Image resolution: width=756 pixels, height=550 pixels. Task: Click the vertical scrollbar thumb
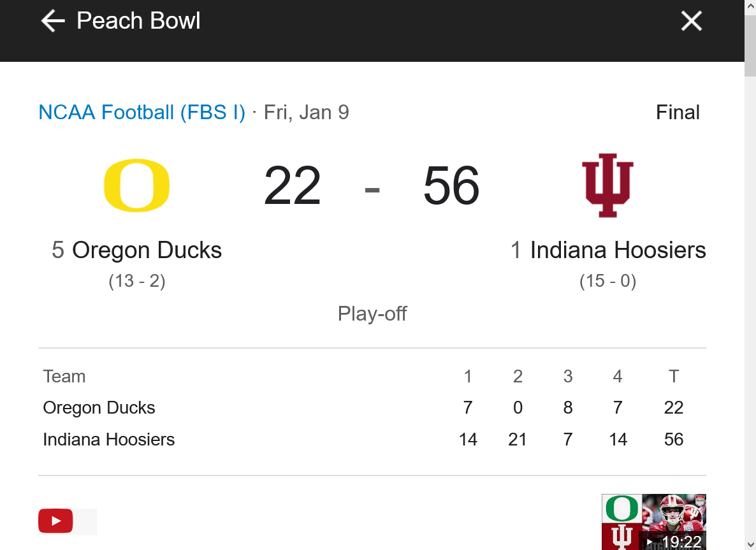(x=750, y=38)
